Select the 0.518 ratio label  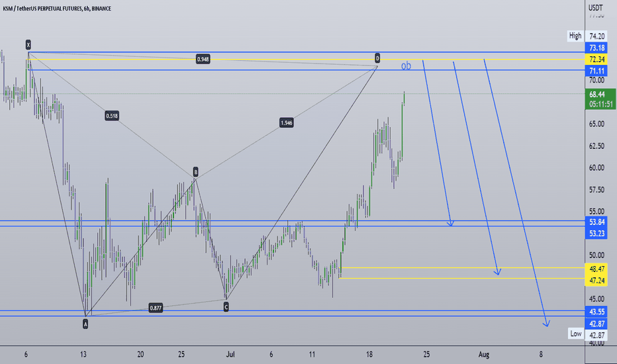point(112,116)
